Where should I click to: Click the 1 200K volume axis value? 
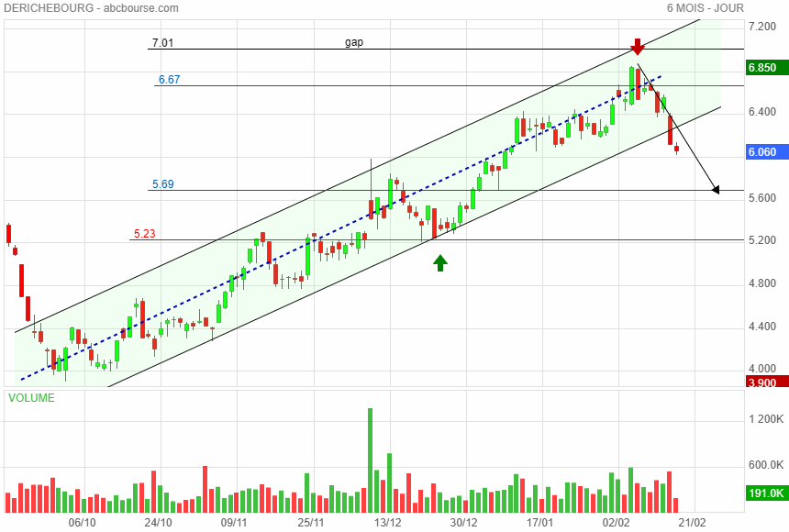point(766,419)
